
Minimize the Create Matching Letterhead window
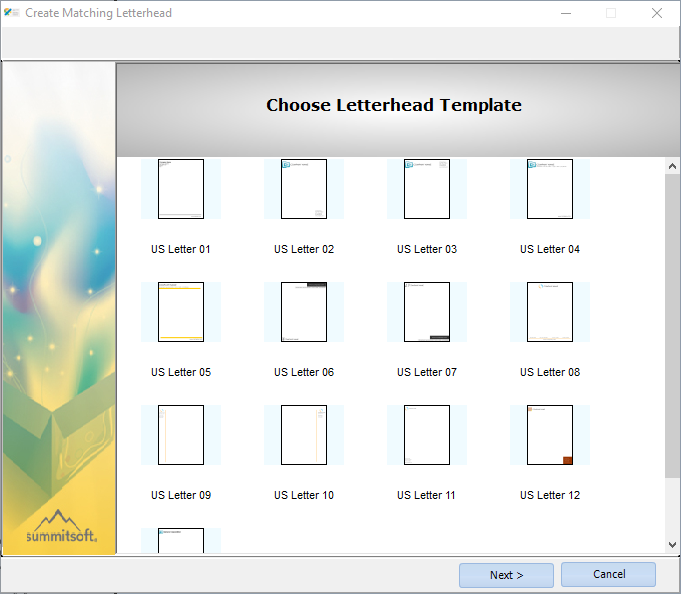(566, 13)
